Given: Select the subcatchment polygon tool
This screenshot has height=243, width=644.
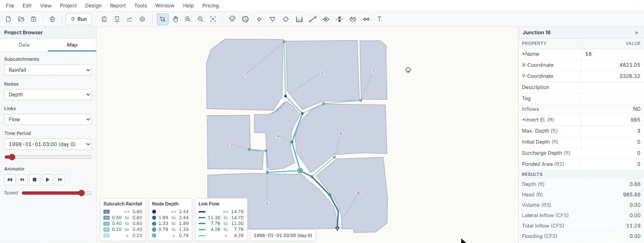Looking at the screenshot, I should click(246, 19).
